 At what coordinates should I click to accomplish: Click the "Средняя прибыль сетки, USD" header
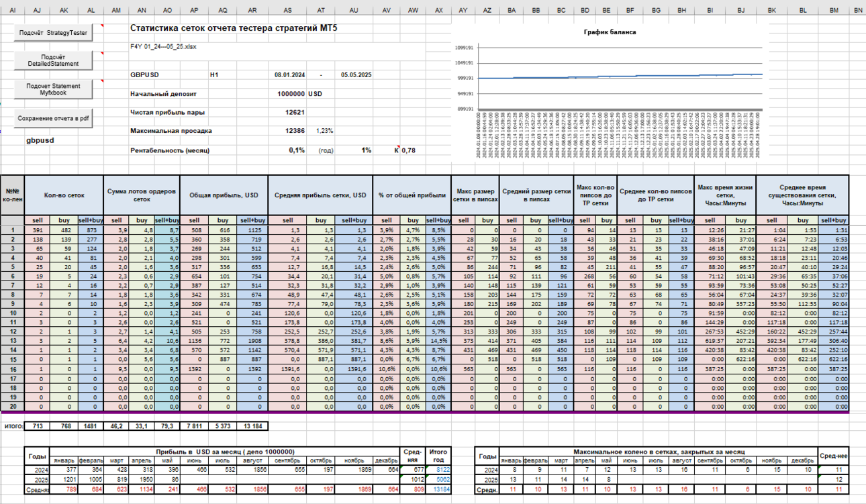coord(320,195)
